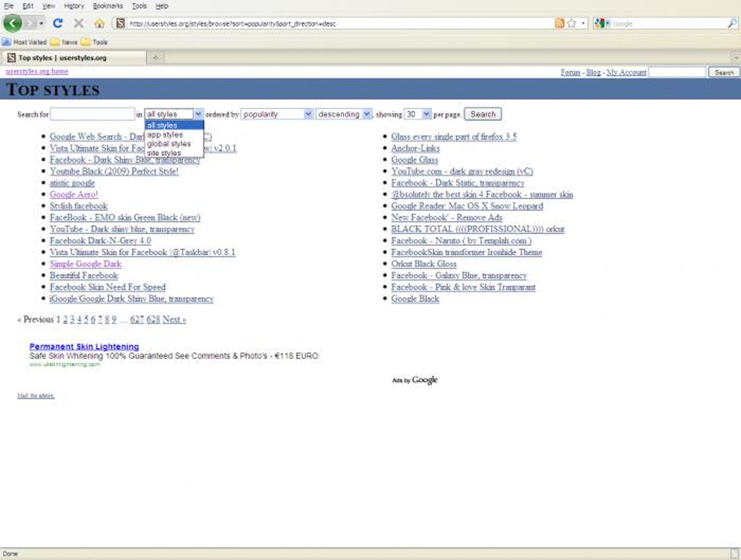Reload the page with the refresh icon
The width and height of the screenshot is (741, 560).
57,23
